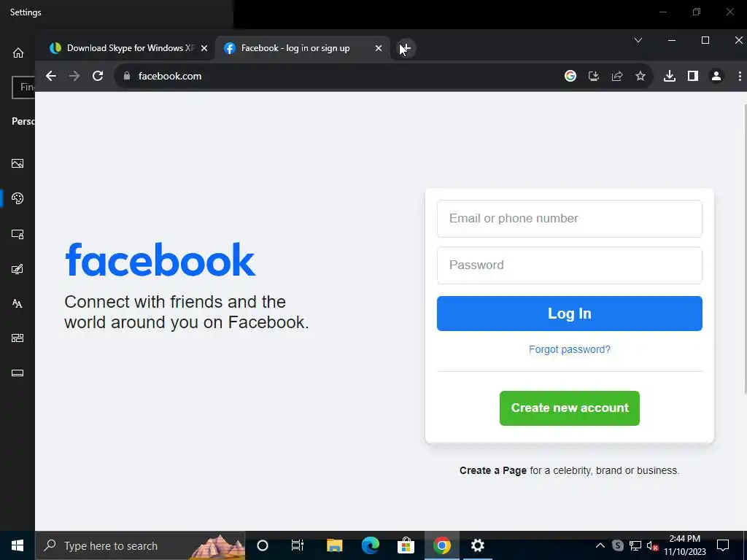Click the network icon in system tray
Viewport: 747px width, 560px height.
[635, 545]
